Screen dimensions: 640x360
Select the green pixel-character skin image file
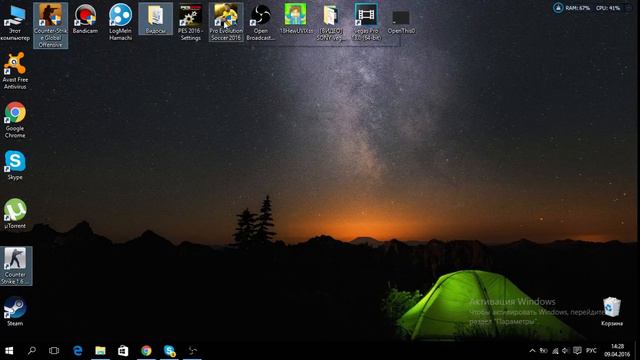click(296, 19)
